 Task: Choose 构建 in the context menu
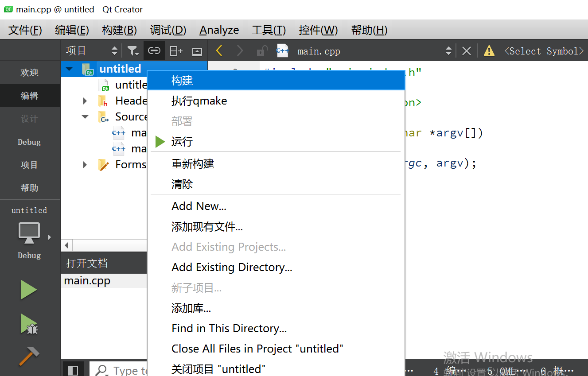(276, 81)
